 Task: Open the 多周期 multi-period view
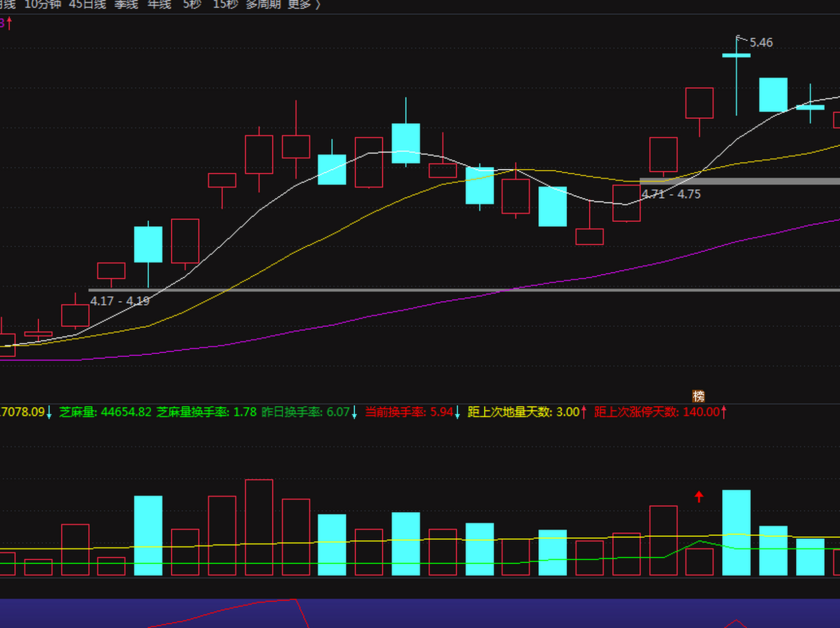click(x=263, y=5)
